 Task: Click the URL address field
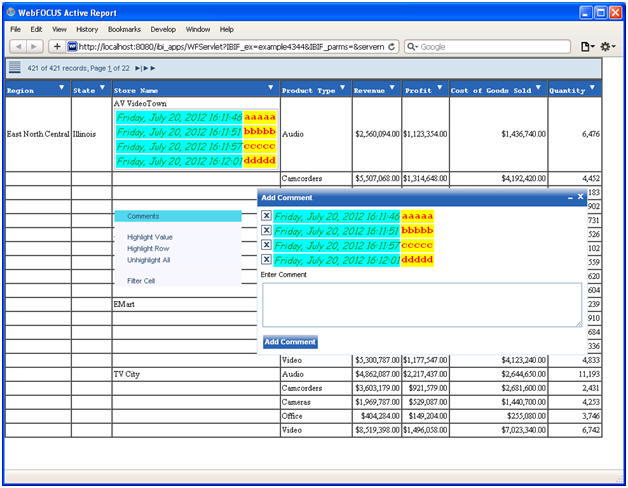[231, 46]
